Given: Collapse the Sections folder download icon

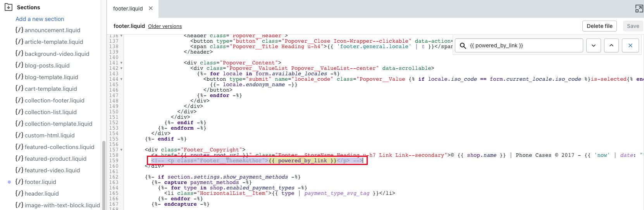Looking at the screenshot, I should click(8, 7).
